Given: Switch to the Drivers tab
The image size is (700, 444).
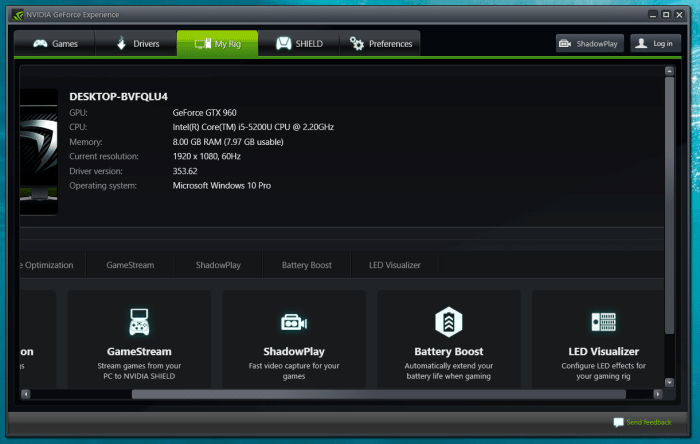Looking at the screenshot, I should click(136, 43).
